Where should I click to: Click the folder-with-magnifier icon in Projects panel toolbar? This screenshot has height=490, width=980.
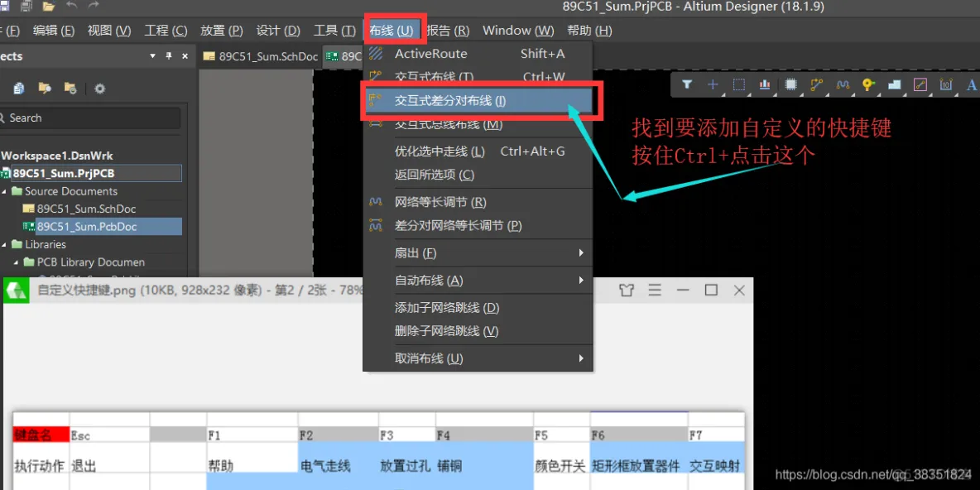(x=45, y=88)
